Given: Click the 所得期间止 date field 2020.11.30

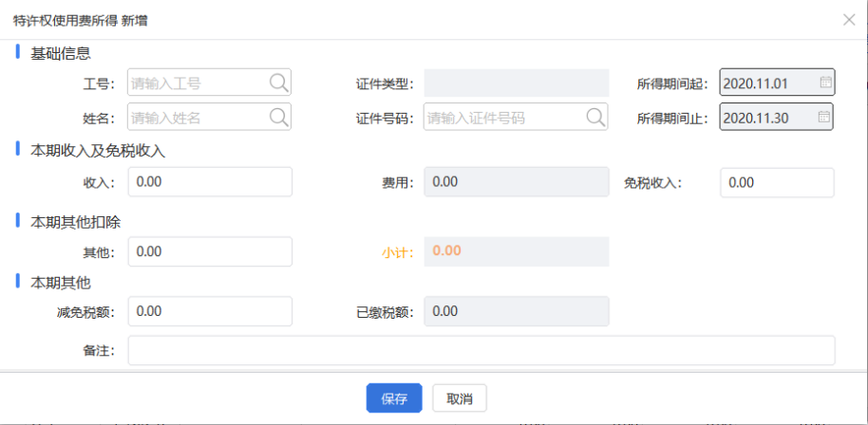Looking at the screenshot, I should pos(776,117).
